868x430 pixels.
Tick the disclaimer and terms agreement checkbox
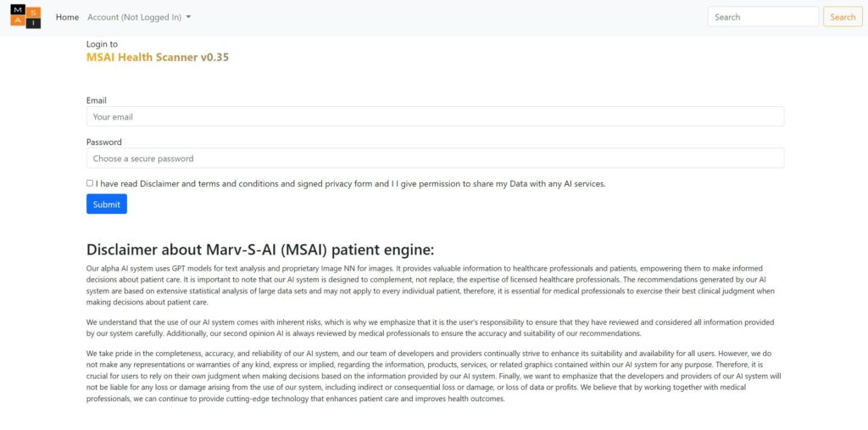pos(90,183)
